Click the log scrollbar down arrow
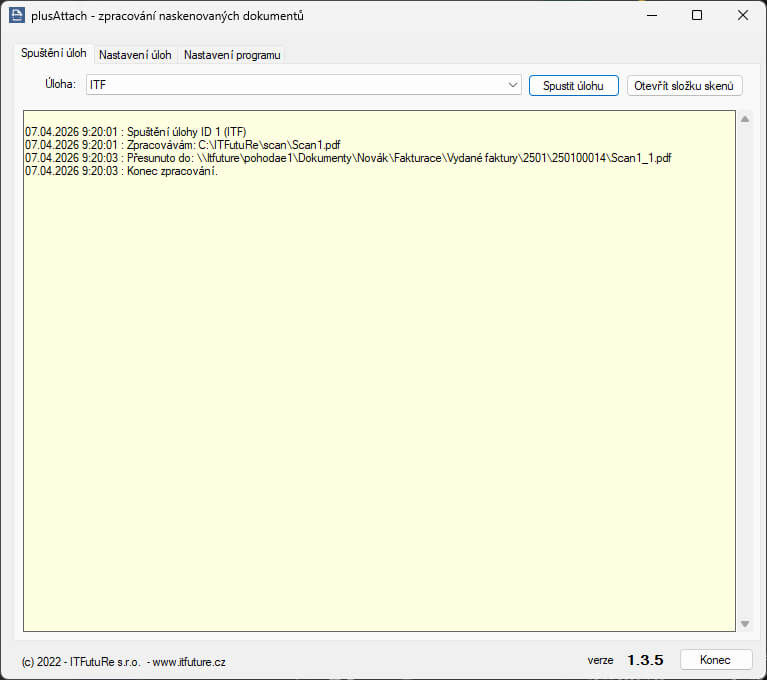The image size is (767, 680). pos(744,624)
